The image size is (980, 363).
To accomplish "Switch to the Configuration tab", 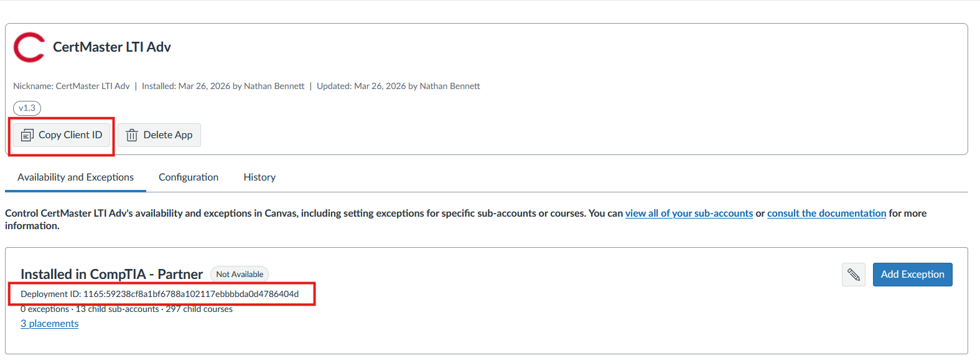I will (189, 177).
